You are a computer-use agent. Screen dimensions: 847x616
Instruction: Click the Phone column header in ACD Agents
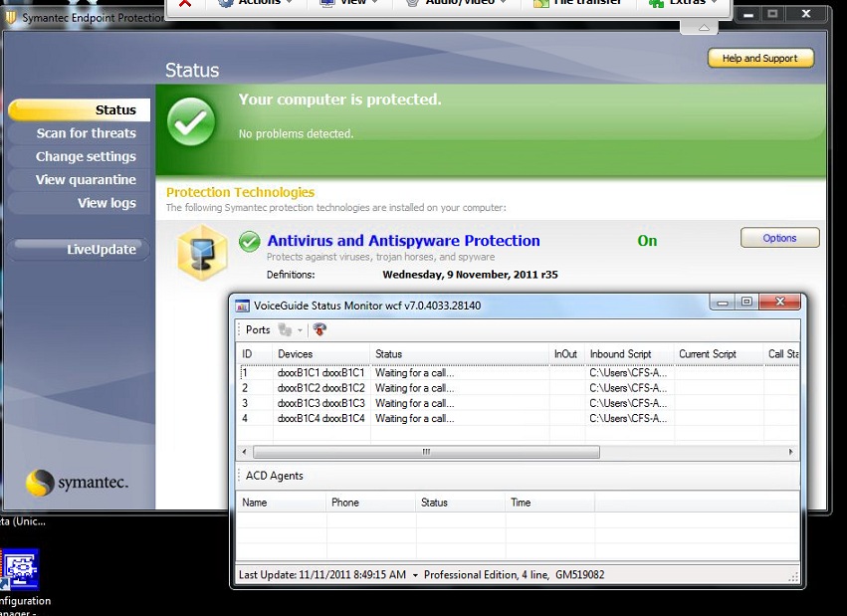click(371, 503)
